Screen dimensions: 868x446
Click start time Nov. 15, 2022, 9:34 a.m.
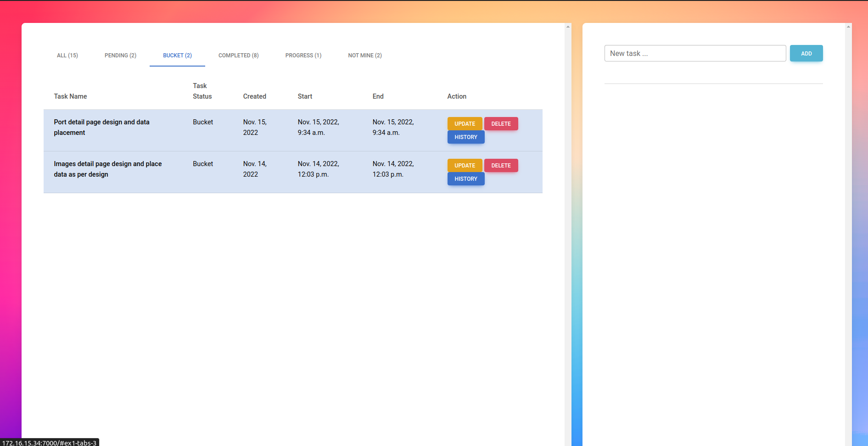(x=318, y=127)
